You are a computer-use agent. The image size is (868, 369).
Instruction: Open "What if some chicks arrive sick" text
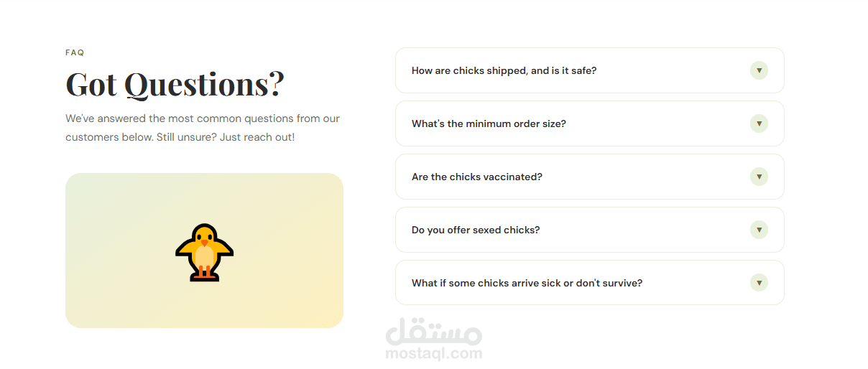pyautogui.click(x=486, y=283)
